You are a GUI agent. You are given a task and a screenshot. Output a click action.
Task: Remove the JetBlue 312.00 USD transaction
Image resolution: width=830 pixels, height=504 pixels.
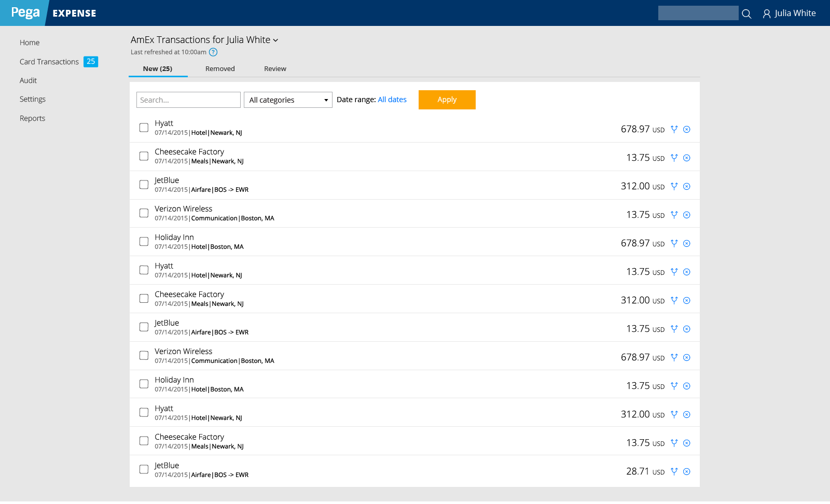click(x=687, y=187)
